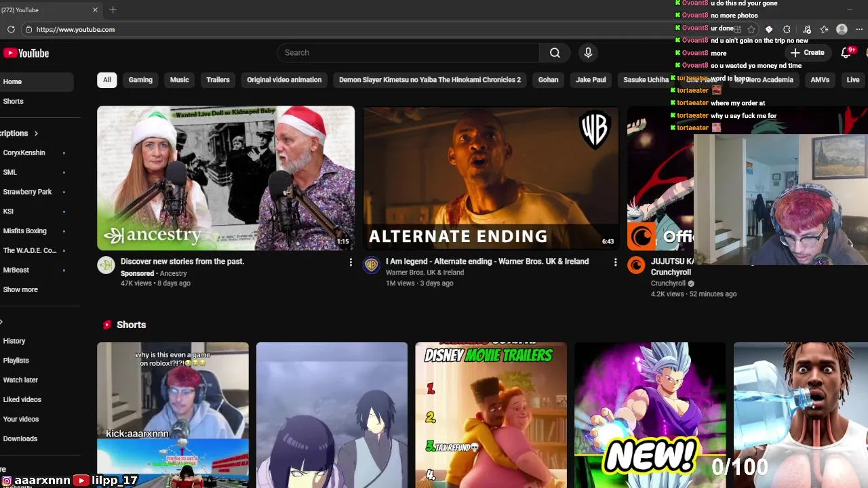This screenshot has height=488, width=868.
Task: Open Shorts in the sidebar
Action: click(37, 101)
